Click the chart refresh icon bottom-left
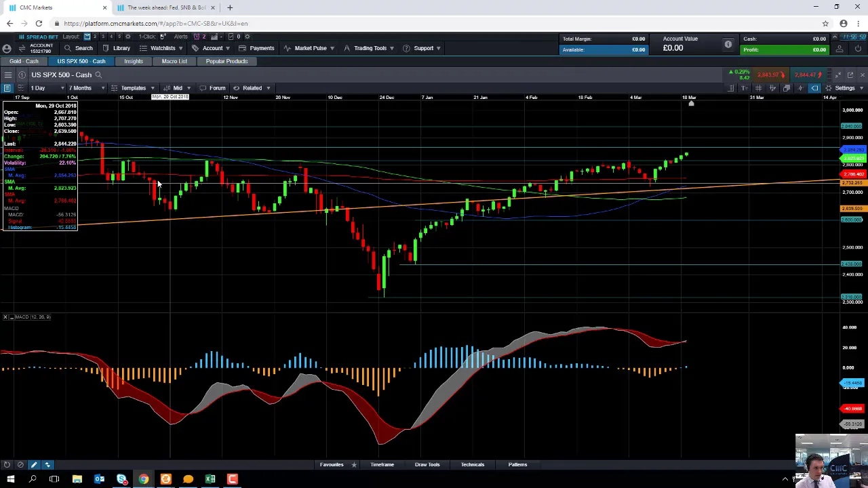This screenshot has width=868, height=488. pos(7,464)
